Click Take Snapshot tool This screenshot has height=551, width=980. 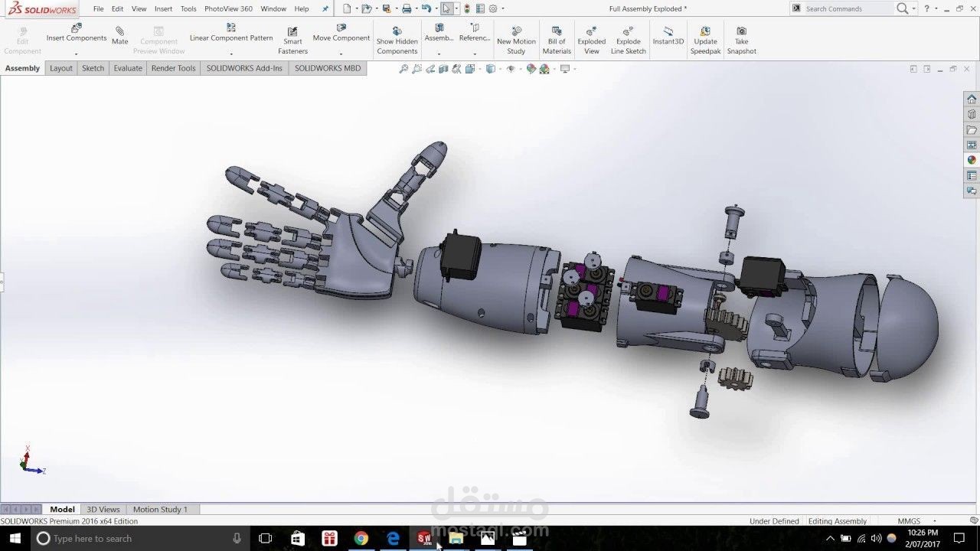(741, 41)
